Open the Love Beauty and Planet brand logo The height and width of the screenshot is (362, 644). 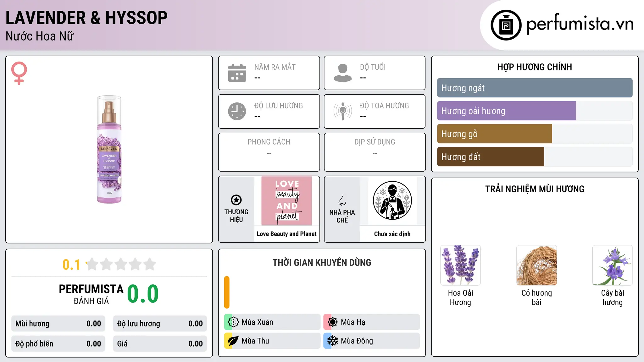pyautogui.click(x=287, y=200)
